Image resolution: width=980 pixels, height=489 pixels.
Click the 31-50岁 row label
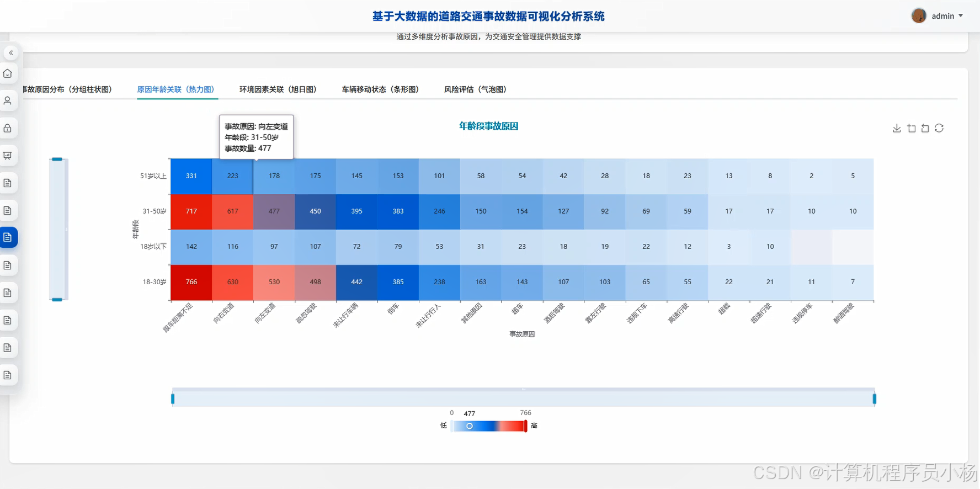(x=155, y=211)
